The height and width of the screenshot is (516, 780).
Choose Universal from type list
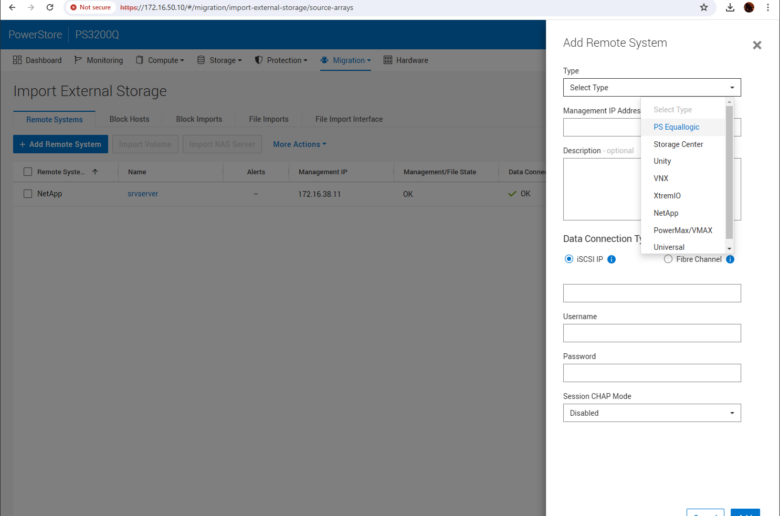(x=683, y=247)
